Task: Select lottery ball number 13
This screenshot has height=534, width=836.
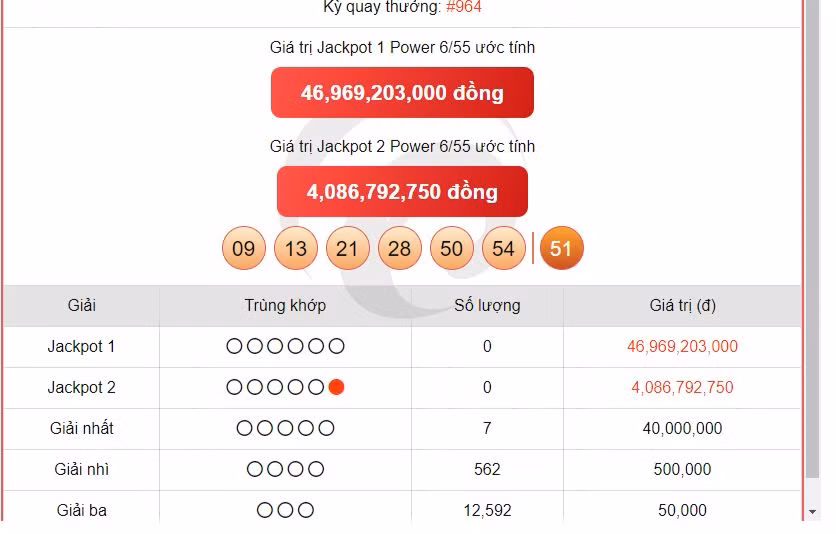Action: pos(296,249)
